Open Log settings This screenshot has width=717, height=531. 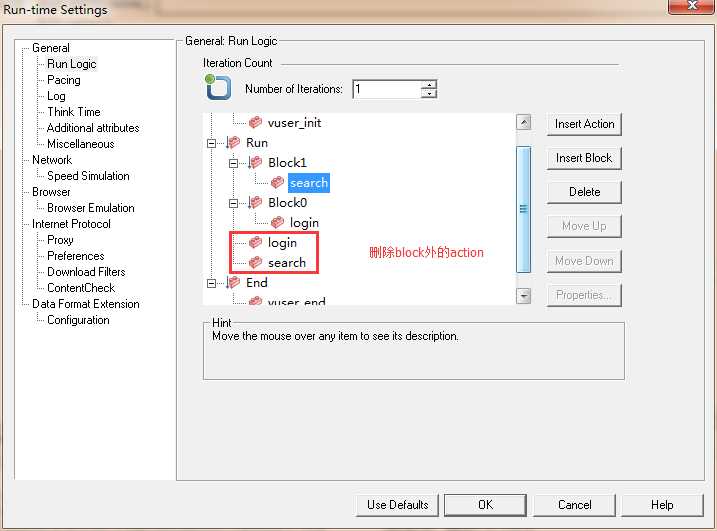click(x=56, y=96)
